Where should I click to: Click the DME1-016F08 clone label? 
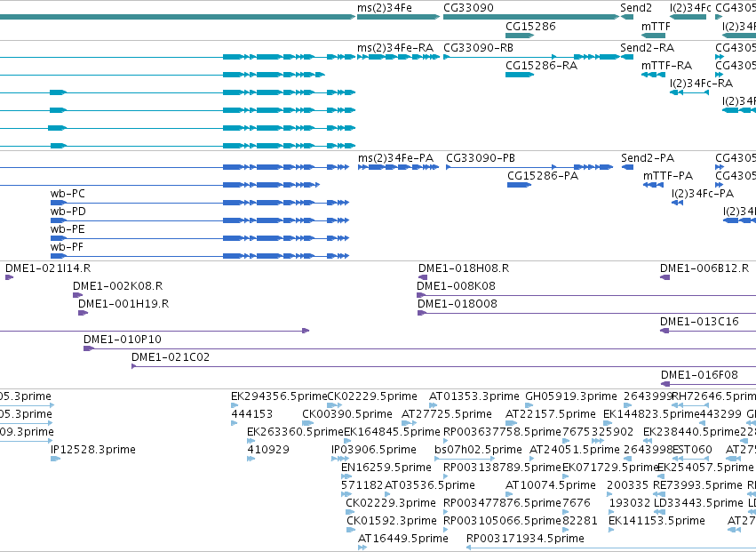pos(699,375)
